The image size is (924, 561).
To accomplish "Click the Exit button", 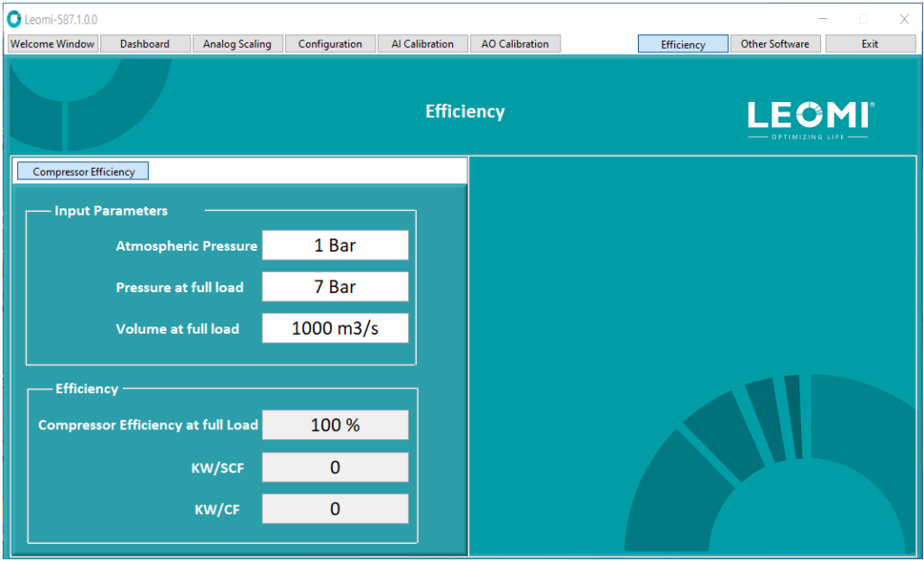I will click(870, 42).
